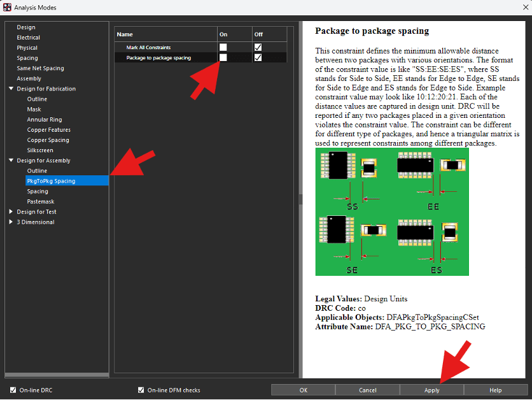The width and height of the screenshot is (532, 400).
Task: Enable On for Mark All Constraints
Action: 223,47
